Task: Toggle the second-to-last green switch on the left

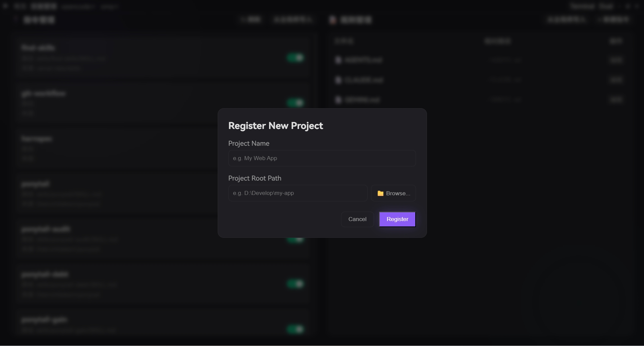Action: 295,284
